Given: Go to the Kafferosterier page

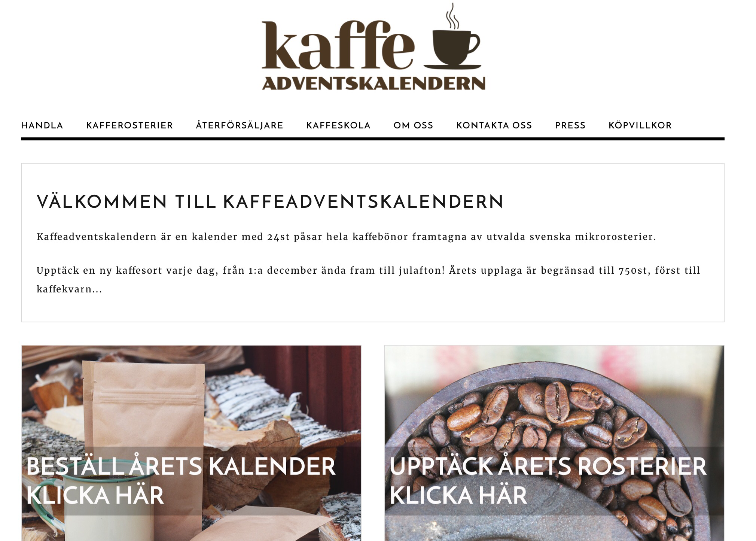Looking at the screenshot, I should 129,125.
